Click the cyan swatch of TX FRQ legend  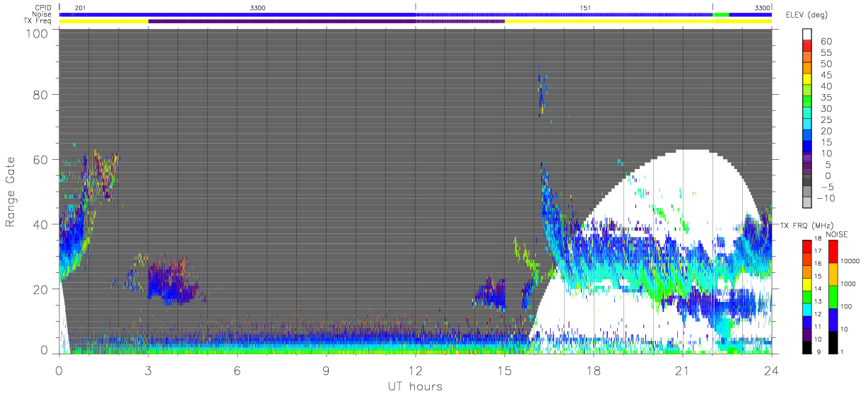(807, 309)
